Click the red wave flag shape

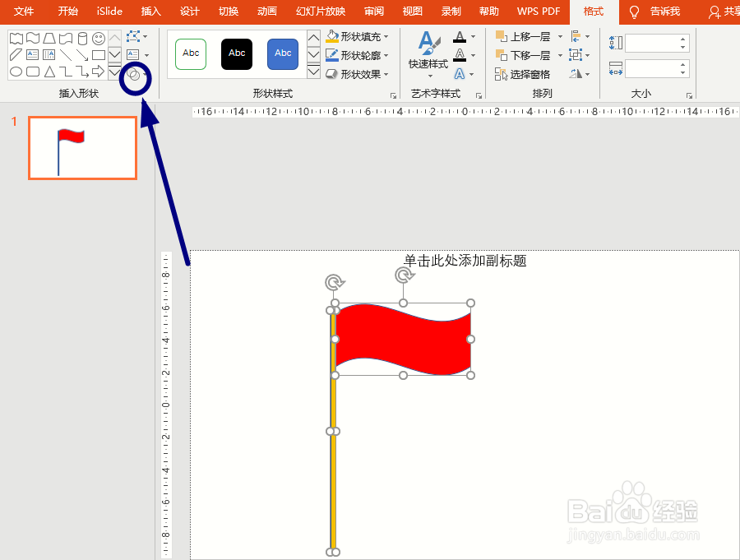tap(403, 339)
